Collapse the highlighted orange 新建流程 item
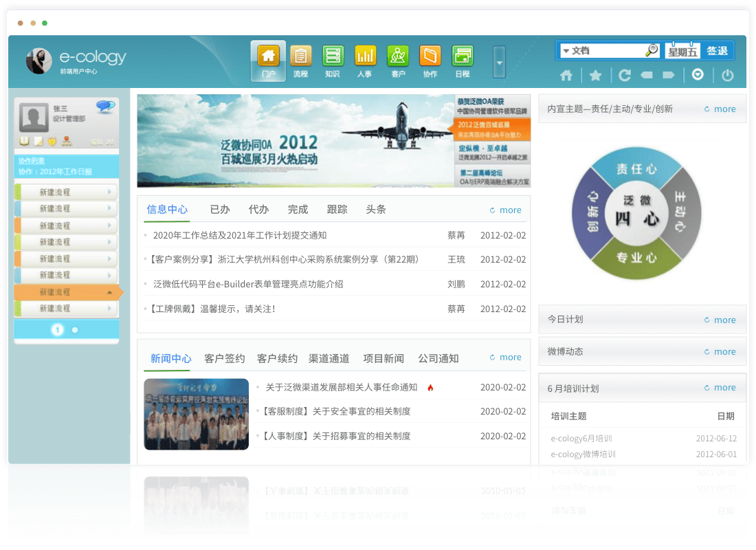The width and height of the screenshot is (756, 550). [110, 292]
